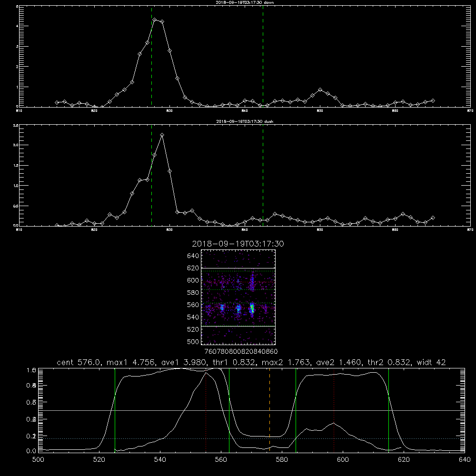
Task: Click the "520" label on heatmap y-axis
Action: coord(193,329)
